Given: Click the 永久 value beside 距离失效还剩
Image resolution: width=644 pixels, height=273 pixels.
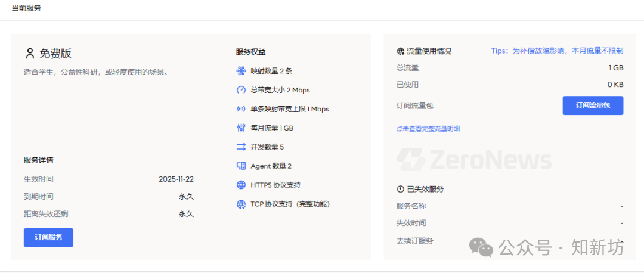Looking at the screenshot, I should 186,214.
